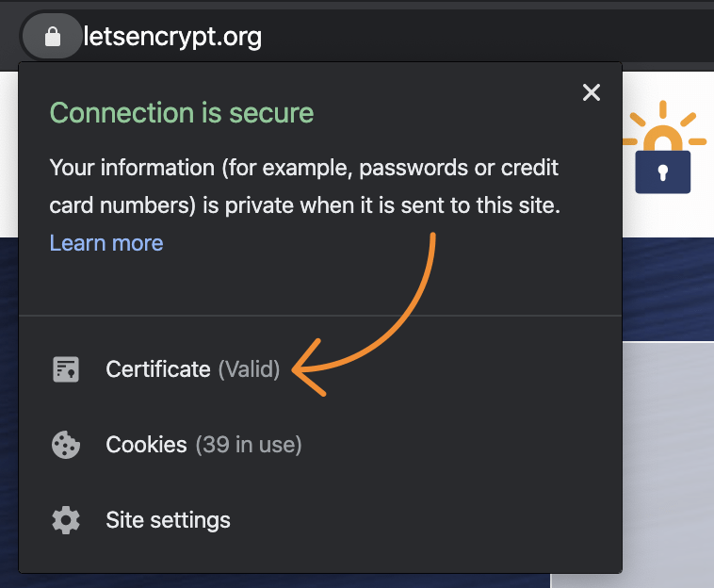Click the (Valid) status text
The width and height of the screenshot is (714, 588).
point(250,369)
